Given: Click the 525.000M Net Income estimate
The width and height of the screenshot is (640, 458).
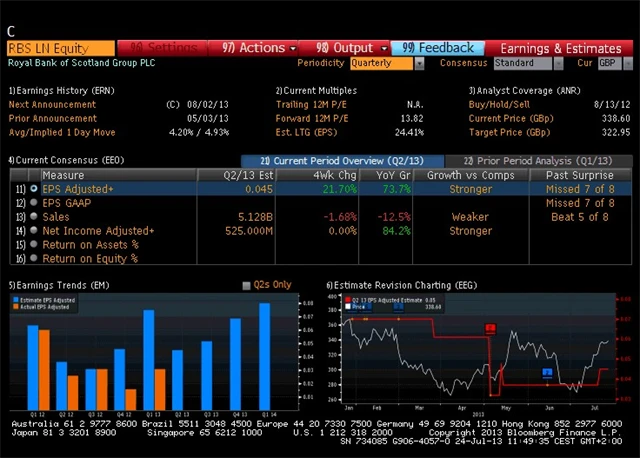Looking at the screenshot, I should tap(249, 231).
